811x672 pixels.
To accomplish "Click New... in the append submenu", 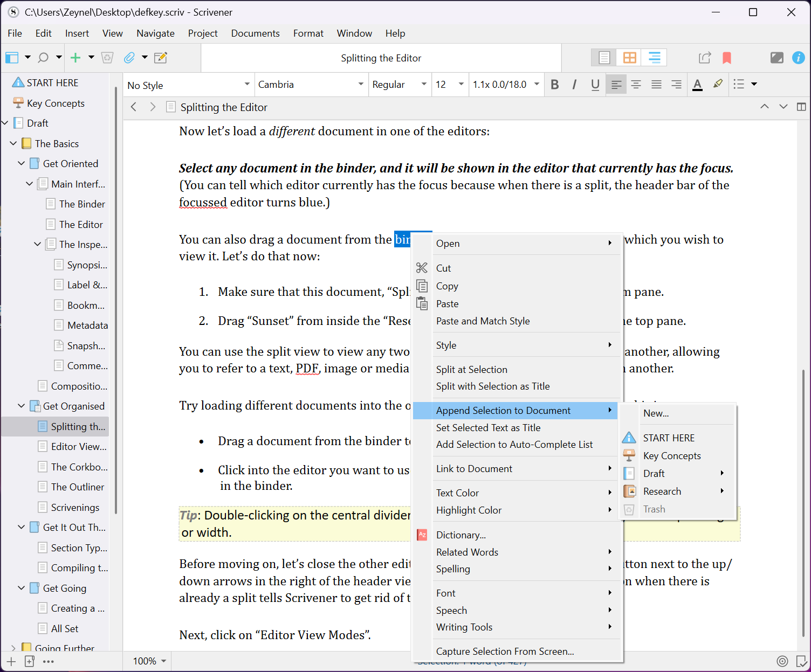I will (678, 413).
